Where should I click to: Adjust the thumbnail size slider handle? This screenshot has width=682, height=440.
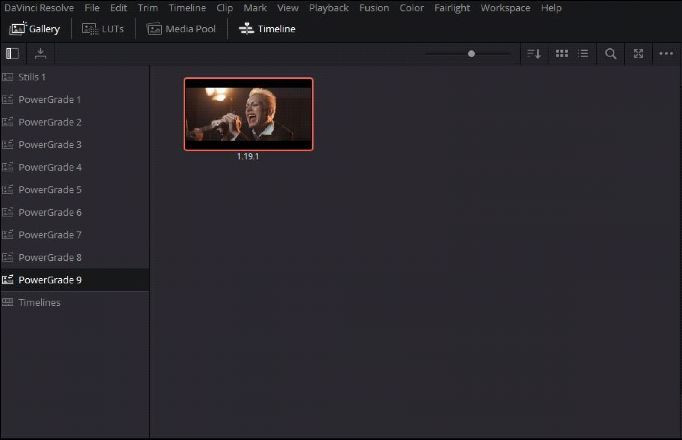click(x=471, y=54)
